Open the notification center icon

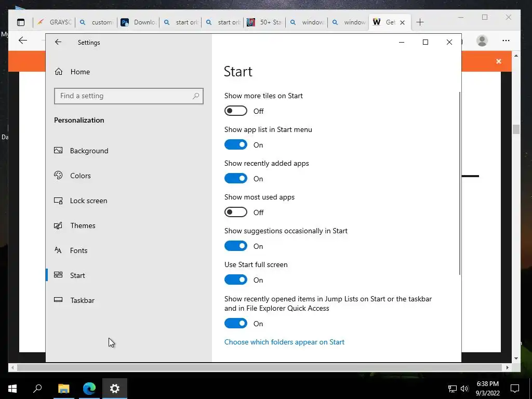(x=515, y=389)
